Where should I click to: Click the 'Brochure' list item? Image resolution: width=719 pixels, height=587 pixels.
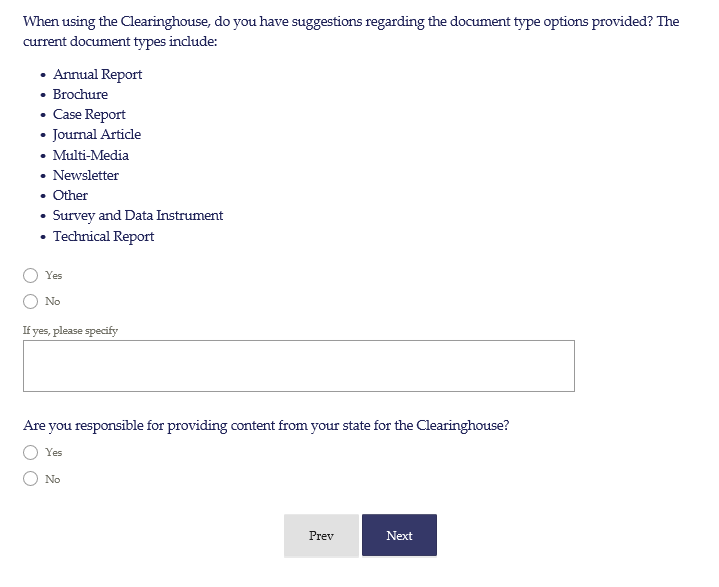tap(80, 94)
